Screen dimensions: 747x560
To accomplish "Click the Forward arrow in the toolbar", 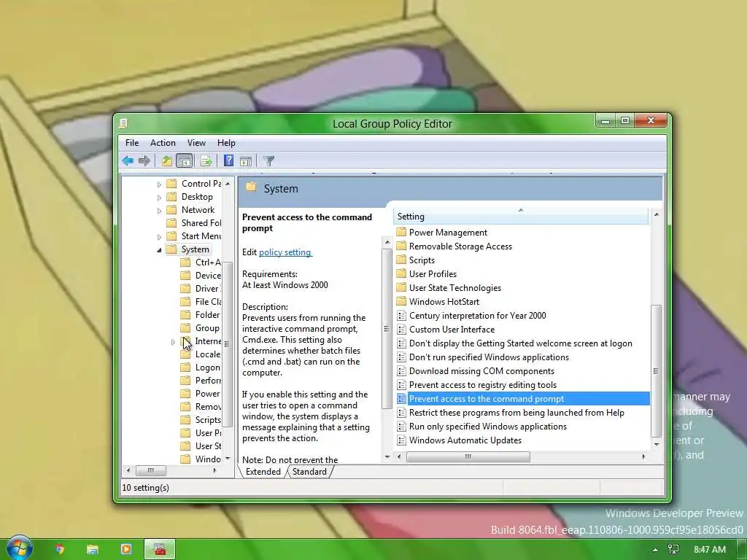I will tap(144, 161).
